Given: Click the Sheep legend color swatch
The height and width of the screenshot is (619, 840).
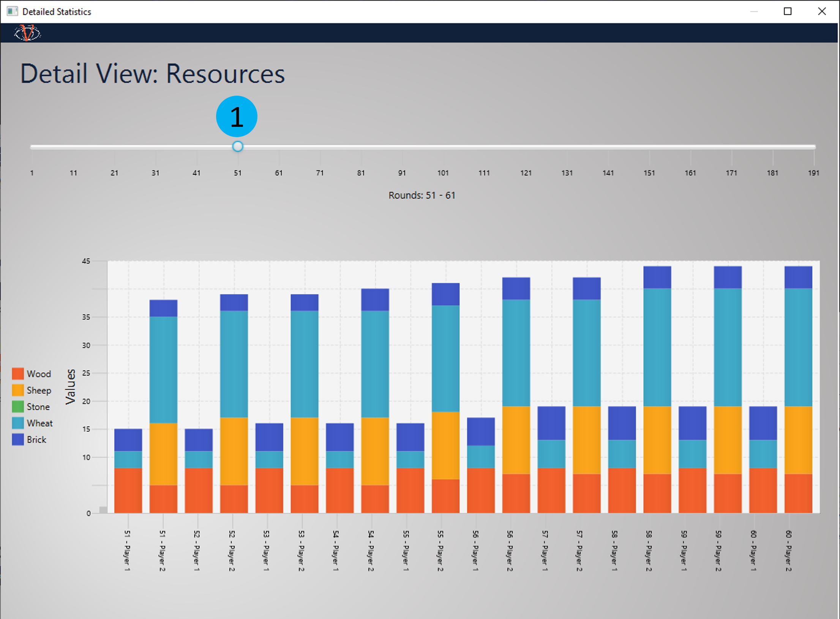Looking at the screenshot, I should (18, 390).
